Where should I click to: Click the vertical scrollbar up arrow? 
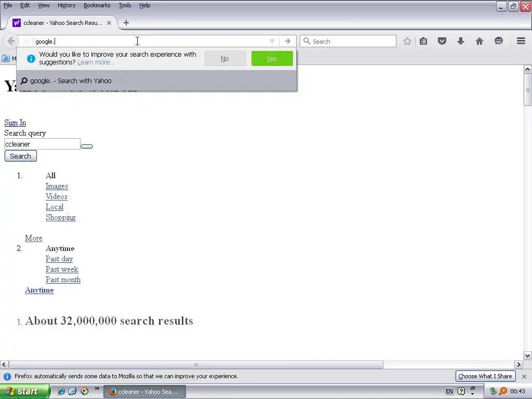point(527,70)
